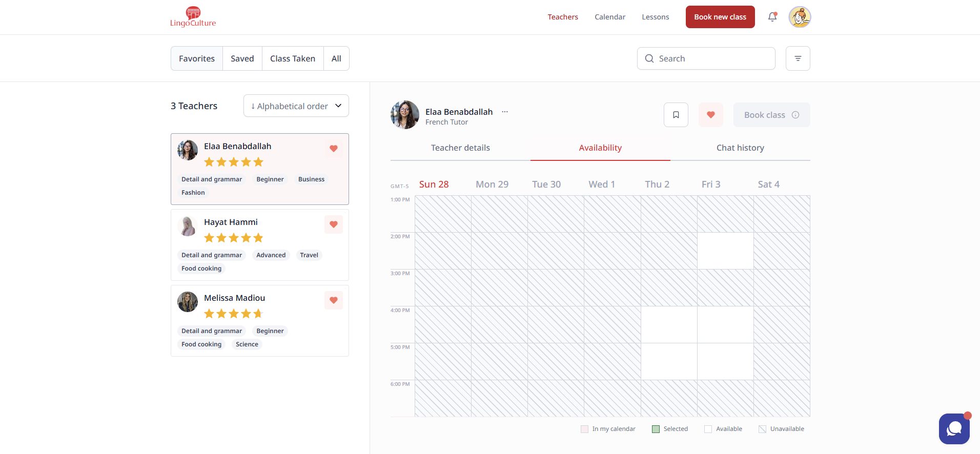Open the filter options icon
This screenshot has height=454, width=980.
[798, 58]
